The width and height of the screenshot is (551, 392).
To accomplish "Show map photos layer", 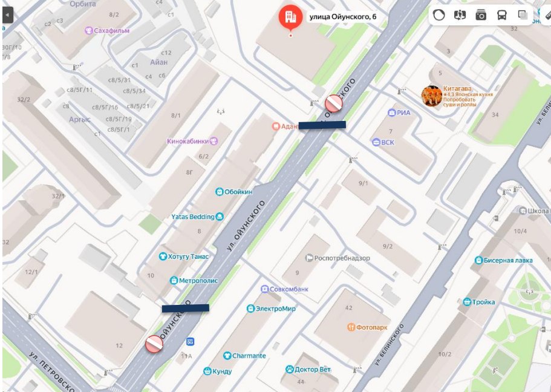I will [x=481, y=15].
